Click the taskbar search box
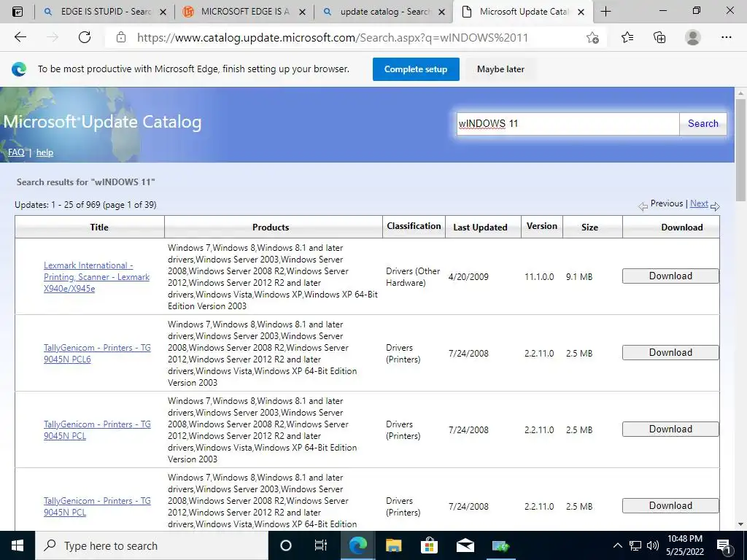Viewport: 747px width, 560px height. (x=152, y=545)
